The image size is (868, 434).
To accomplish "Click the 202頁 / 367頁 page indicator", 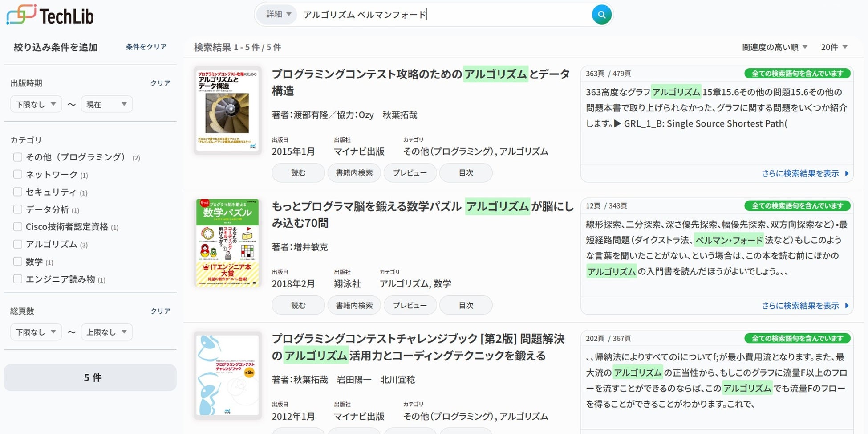I will coord(608,338).
